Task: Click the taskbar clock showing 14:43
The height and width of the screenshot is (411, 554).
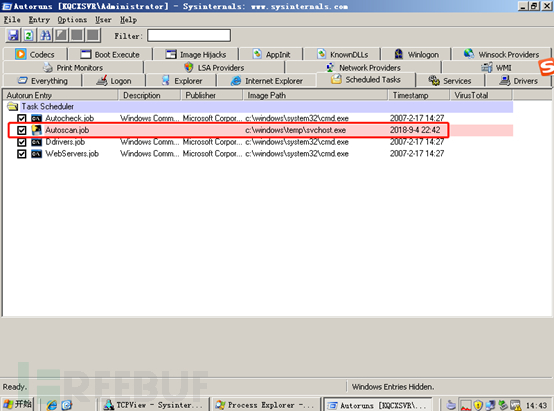Action: click(x=536, y=405)
